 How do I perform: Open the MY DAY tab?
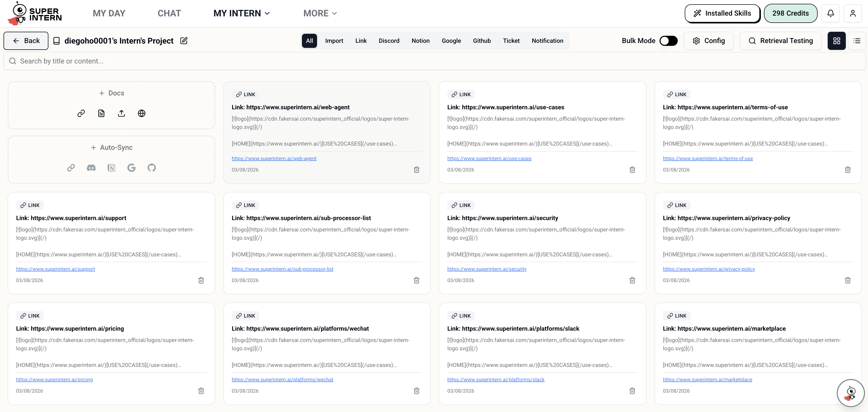pos(109,13)
